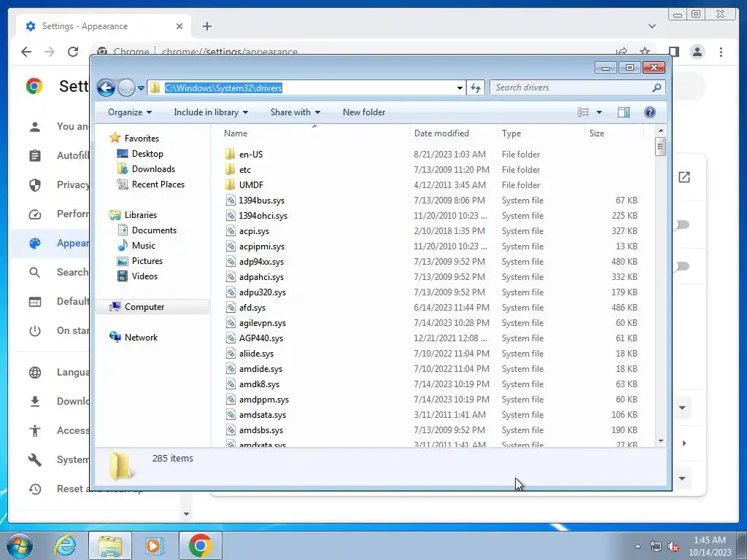This screenshot has width=747, height=560.
Task: Click the file list scroll down arrow
Action: pos(660,441)
